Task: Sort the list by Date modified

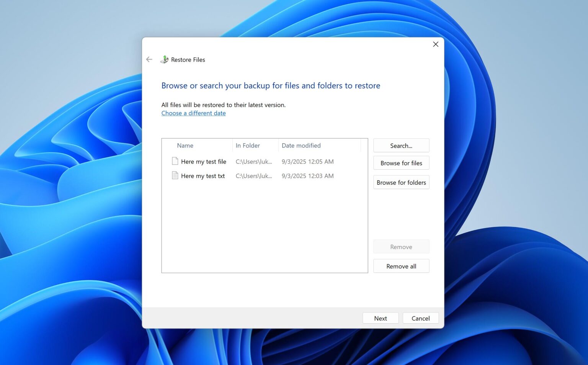Action: click(x=301, y=146)
